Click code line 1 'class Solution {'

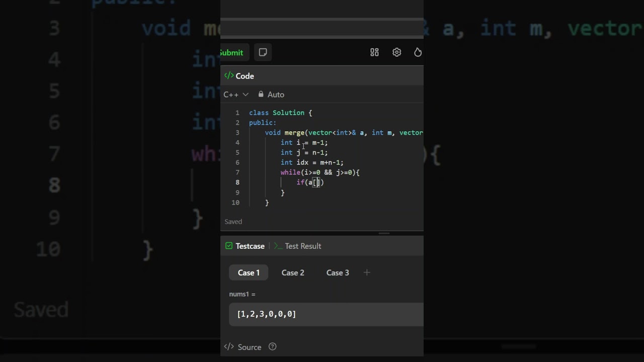pyautogui.click(x=281, y=113)
